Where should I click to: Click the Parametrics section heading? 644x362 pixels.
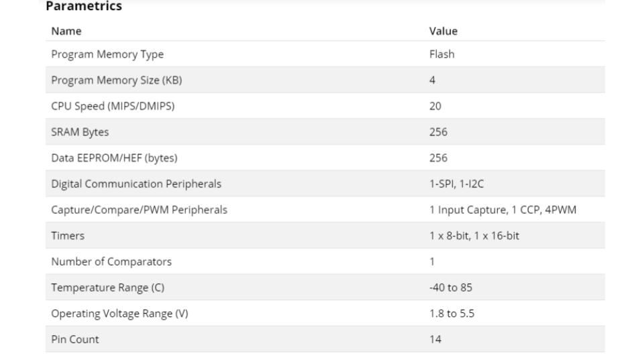point(84,7)
